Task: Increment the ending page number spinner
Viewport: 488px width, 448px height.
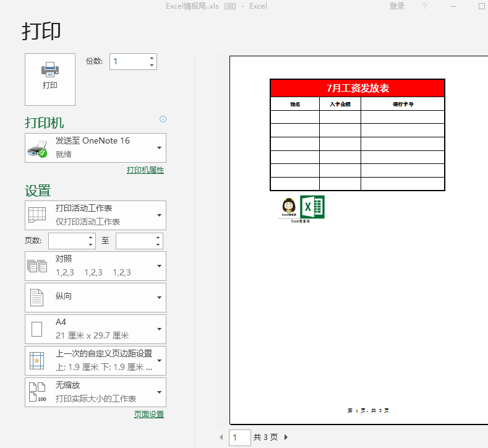Action: 158,237
